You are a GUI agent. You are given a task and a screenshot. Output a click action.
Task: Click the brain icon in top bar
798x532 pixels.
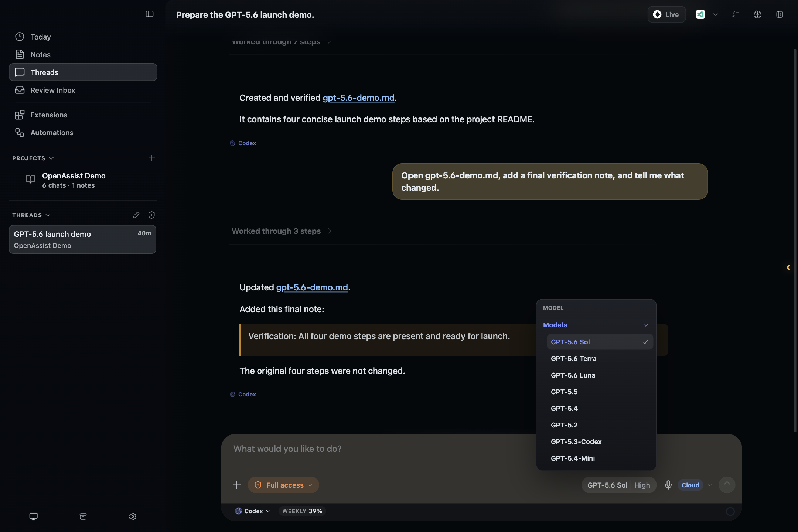tap(757, 14)
